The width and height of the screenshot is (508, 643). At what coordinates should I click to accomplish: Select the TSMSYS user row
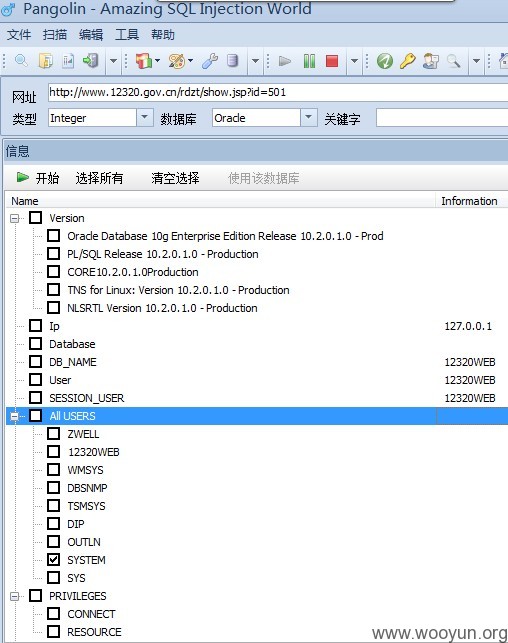pyautogui.click(x=86, y=506)
